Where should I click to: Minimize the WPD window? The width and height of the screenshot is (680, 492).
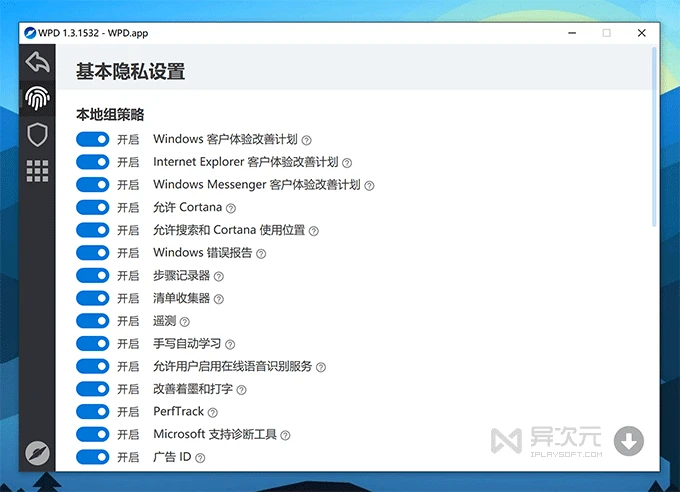point(572,33)
